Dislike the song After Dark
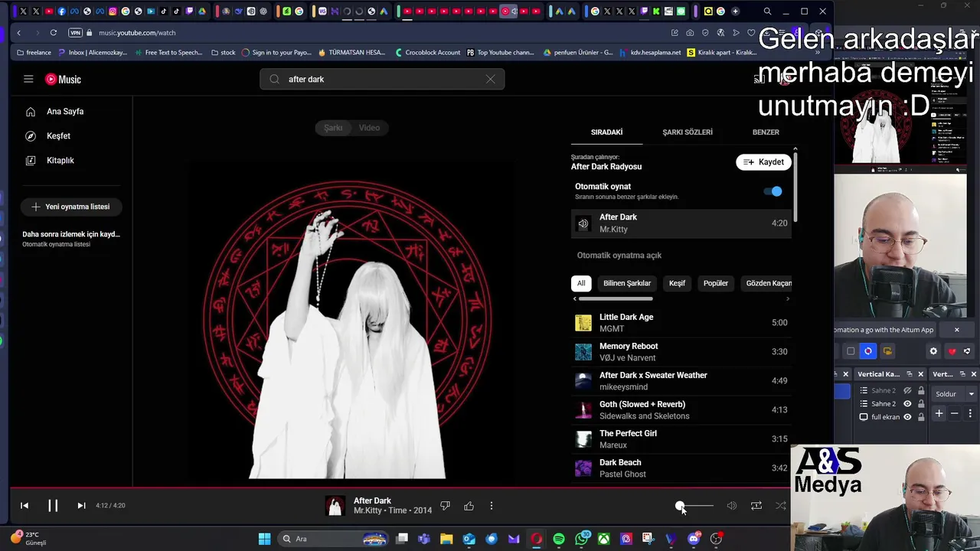 (x=445, y=506)
